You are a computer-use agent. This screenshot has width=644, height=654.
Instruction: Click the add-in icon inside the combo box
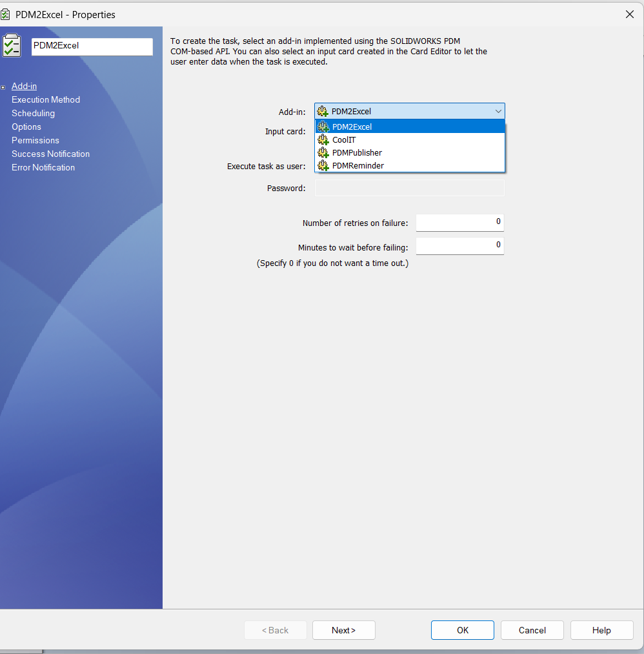point(323,111)
